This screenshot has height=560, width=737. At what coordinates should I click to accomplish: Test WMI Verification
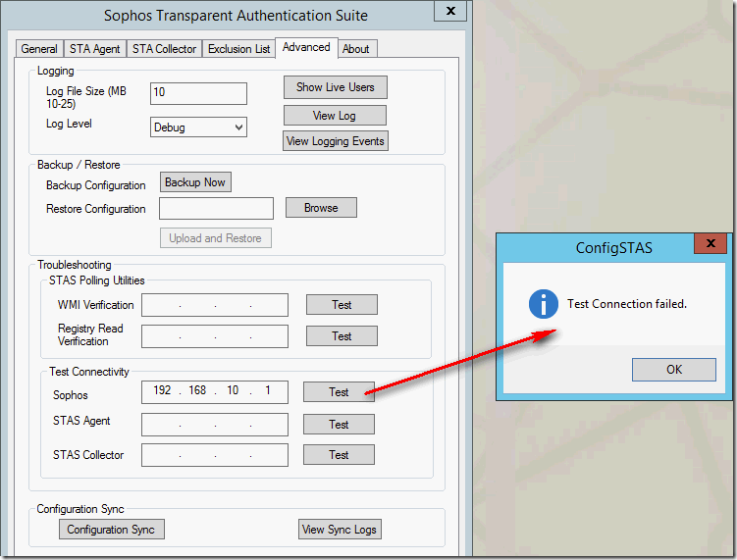pos(342,305)
